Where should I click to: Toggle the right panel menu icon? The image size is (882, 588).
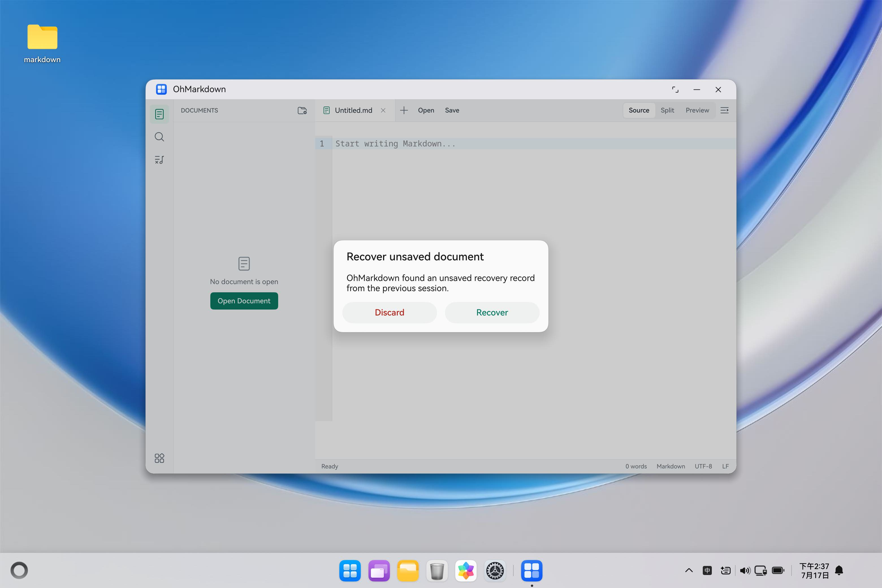click(725, 110)
